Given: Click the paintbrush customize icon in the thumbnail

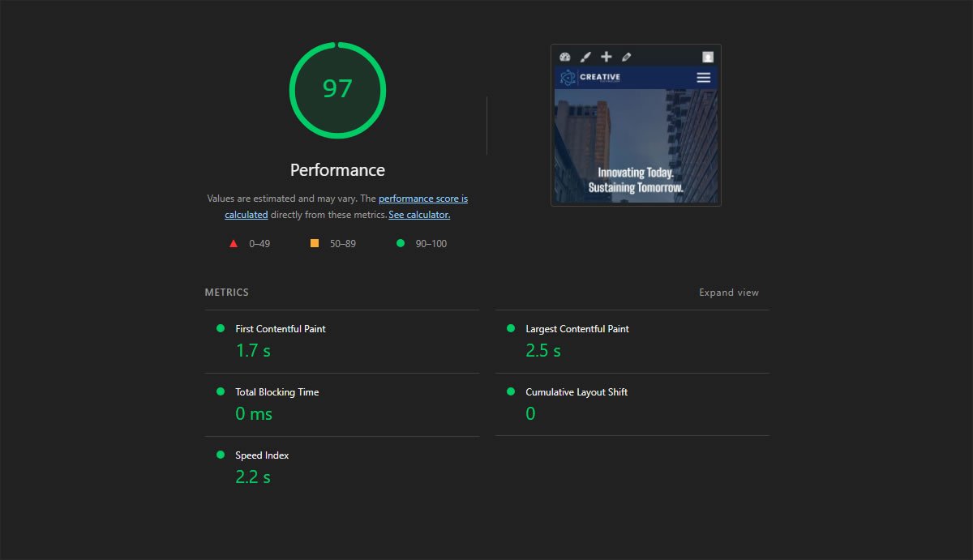Looking at the screenshot, I should (585, 57).
